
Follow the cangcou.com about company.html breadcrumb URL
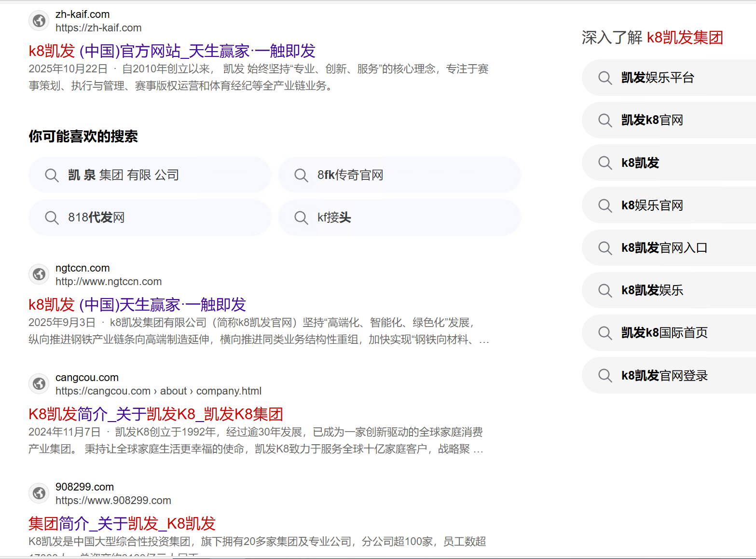pyautogui.click(x=158, y=391)
